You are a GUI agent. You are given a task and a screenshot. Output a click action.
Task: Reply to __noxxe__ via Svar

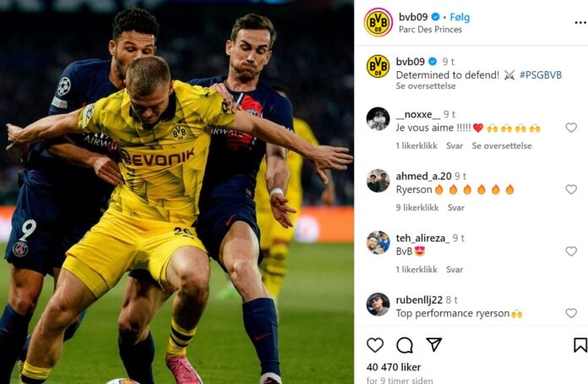click(x=455, y=145)
